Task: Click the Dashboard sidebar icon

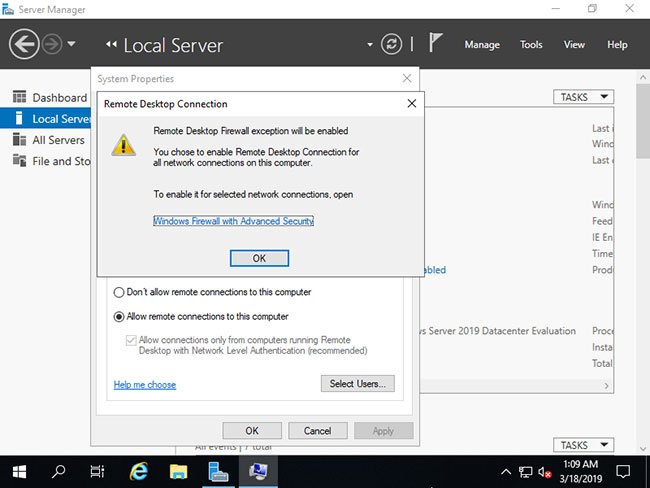Action: 19,97
